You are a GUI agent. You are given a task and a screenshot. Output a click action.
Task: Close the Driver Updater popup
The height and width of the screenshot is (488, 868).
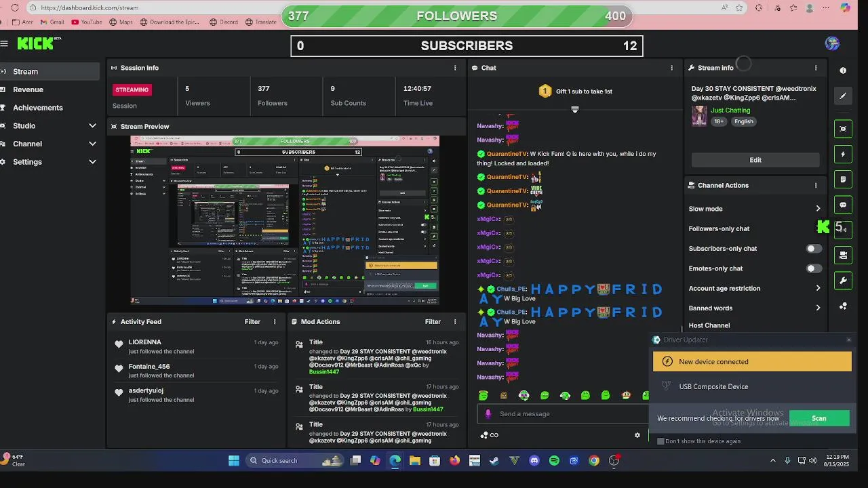[848, 340]
